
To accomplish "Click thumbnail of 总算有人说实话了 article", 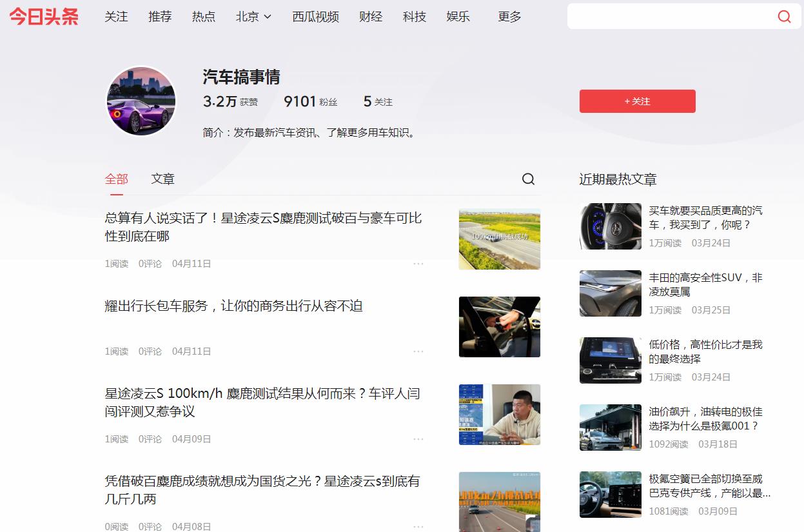I will click(x=500, y=239).
